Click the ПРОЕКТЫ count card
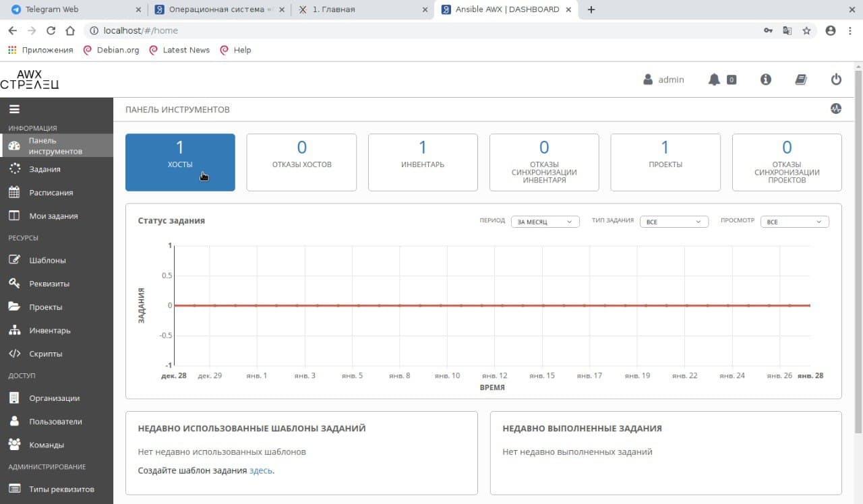The image size is (863, 504). (x=665, y=162)
